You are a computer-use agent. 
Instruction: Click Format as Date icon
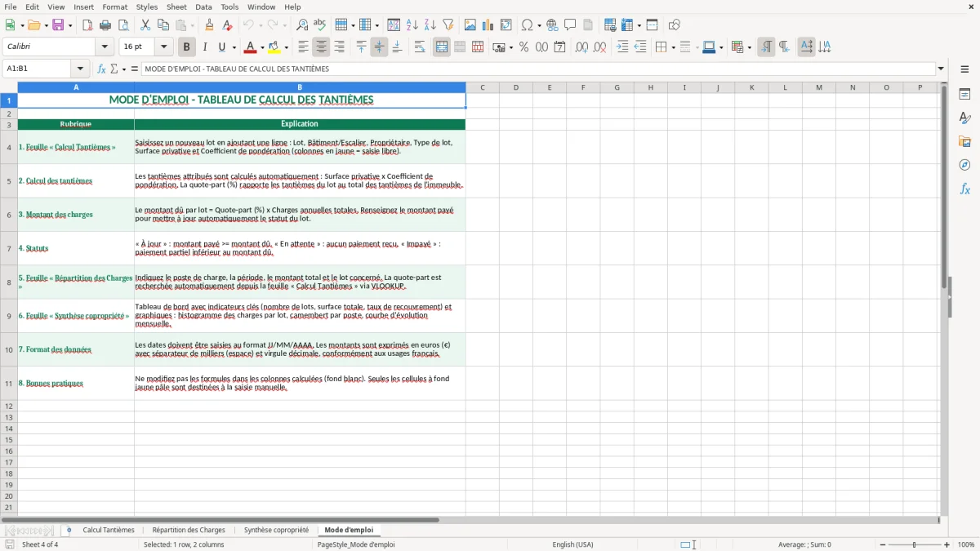click(559, 47)
